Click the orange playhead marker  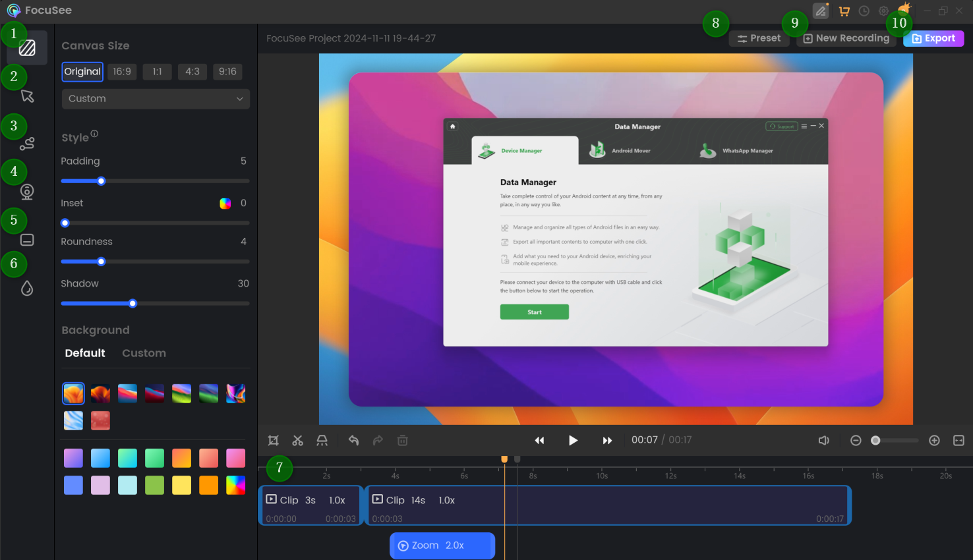click(x=504, y=459)
